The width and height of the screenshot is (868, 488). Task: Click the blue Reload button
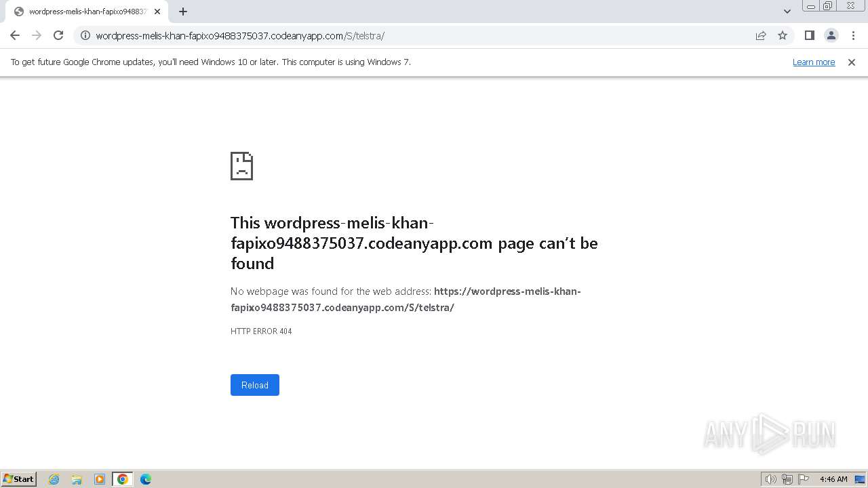pos(255,385)
